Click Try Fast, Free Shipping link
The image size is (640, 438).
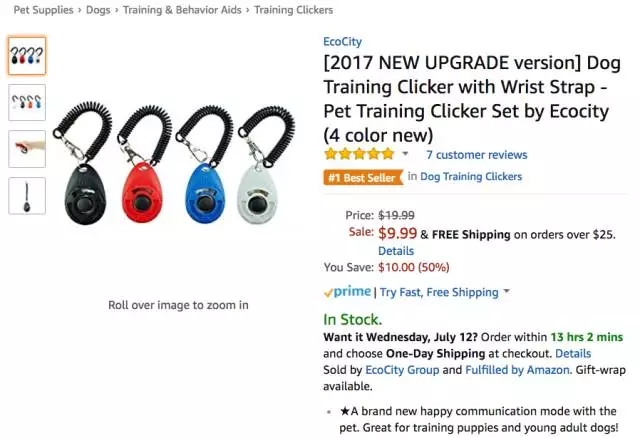coord(439,292)
